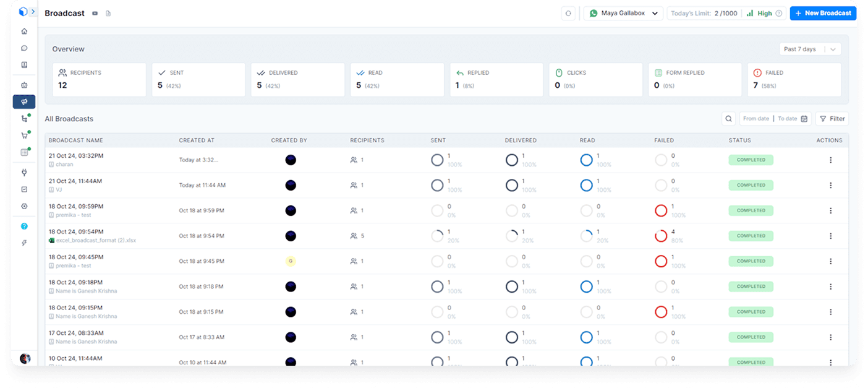
Task: Click the refresh icon in top bar
Action: pyautogui.click(x=568, y=13)
